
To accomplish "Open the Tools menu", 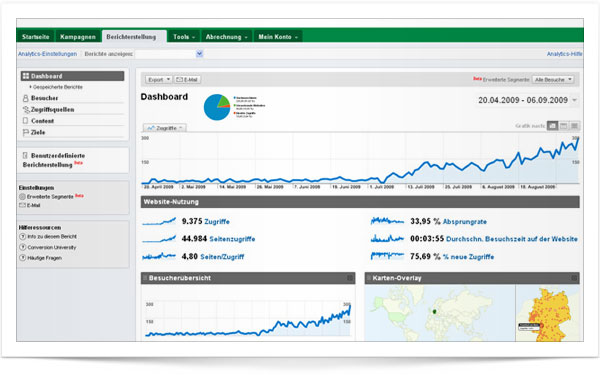I will 184,37.
